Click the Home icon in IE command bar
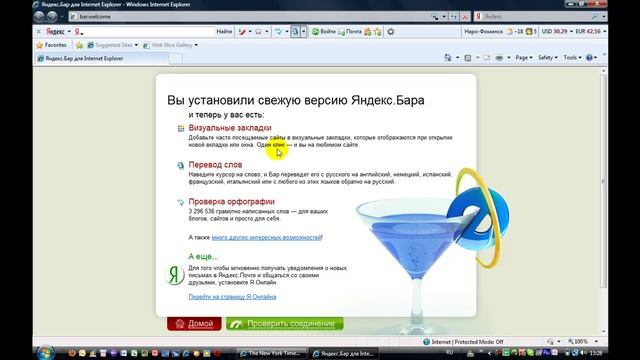 click(448, 58)
